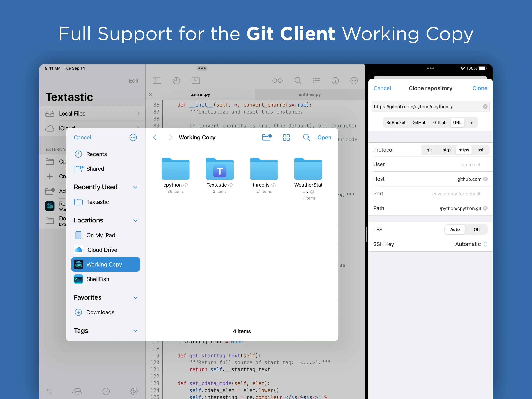The image size is (532, 399).
Task: Click the search icon in Working Copy browser
Action: pos(306,137)
